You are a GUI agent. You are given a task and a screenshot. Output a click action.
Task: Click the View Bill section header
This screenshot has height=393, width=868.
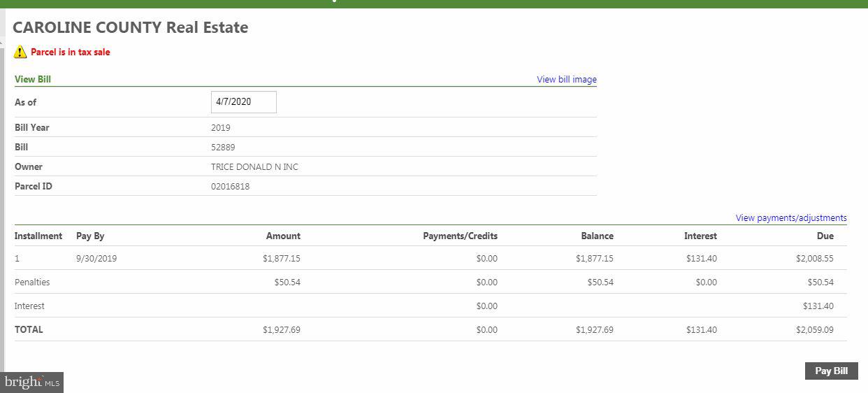[x=33, y=79]
